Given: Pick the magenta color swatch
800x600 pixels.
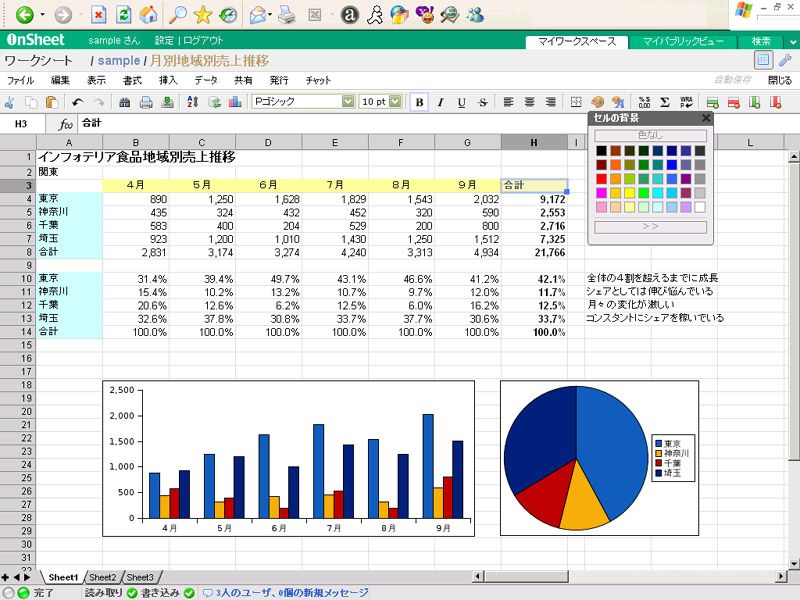Looking at the screenshot, I should [x=602, y=193].
